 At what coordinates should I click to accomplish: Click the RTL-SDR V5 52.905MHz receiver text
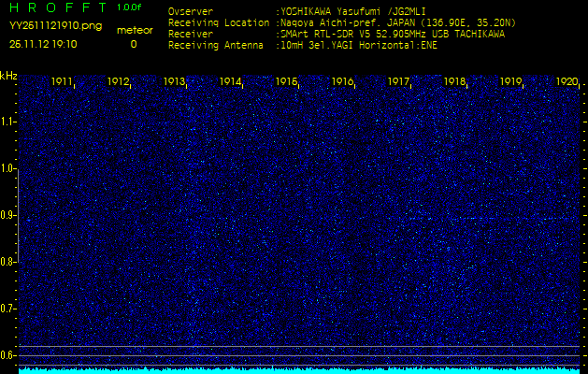pos(392,35)
